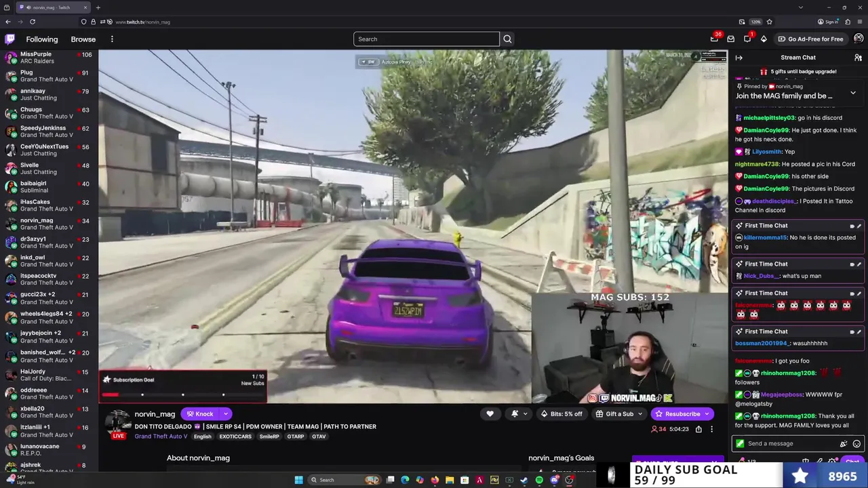Open the English tag
The image size is (868, 488).
click(x=202, y=436)
